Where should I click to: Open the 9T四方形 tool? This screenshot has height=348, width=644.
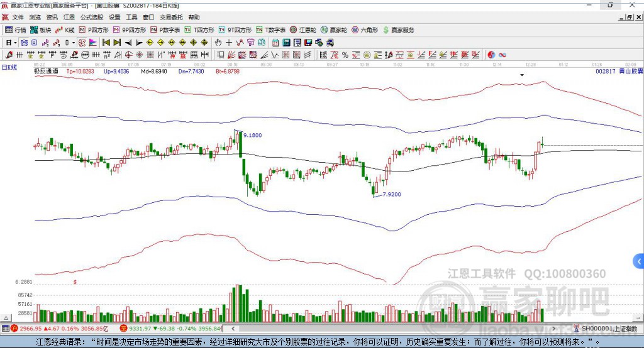pyautogui.click(x=235, y=30)
